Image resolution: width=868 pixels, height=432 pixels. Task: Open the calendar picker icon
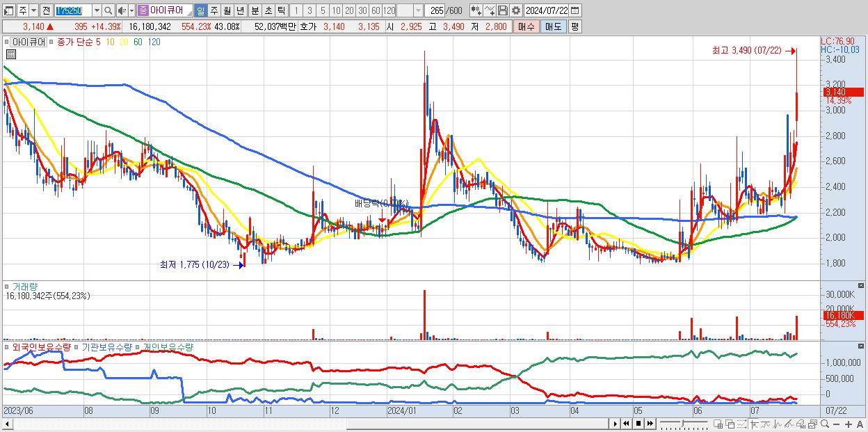coord(575,10)
